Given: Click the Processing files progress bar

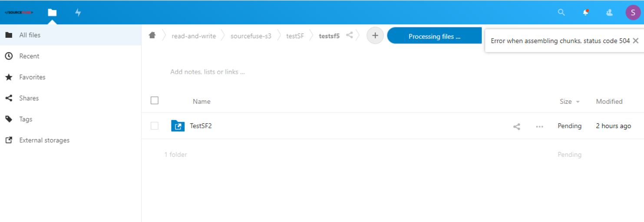Looking at the screenshot, I should pyautogui.click(x=434, y=36).
